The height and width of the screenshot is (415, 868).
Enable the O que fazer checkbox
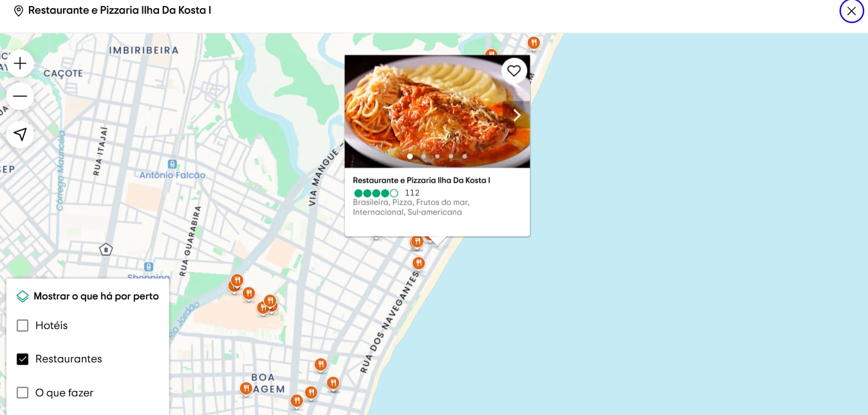(x=22, y=393)
